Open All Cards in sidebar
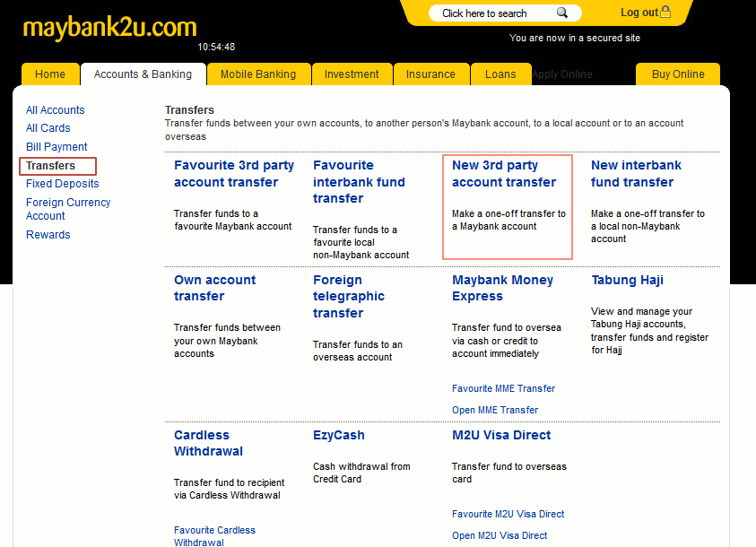This screenshot has width=756, height=547. 48,128
